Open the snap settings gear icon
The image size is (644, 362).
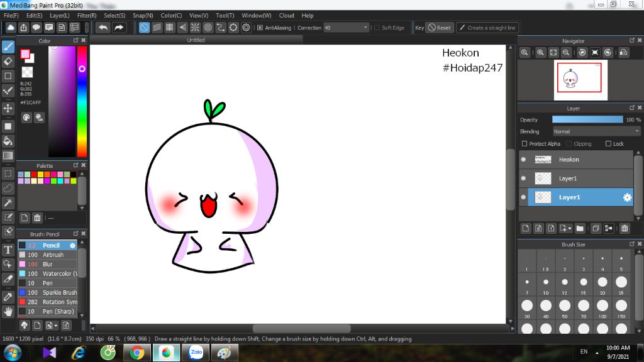(x=246, y=28)
